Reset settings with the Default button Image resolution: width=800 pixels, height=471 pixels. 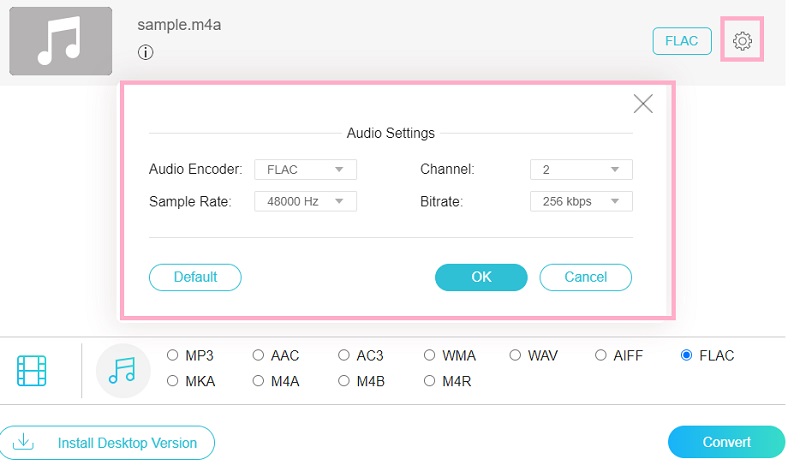point(195,277)
